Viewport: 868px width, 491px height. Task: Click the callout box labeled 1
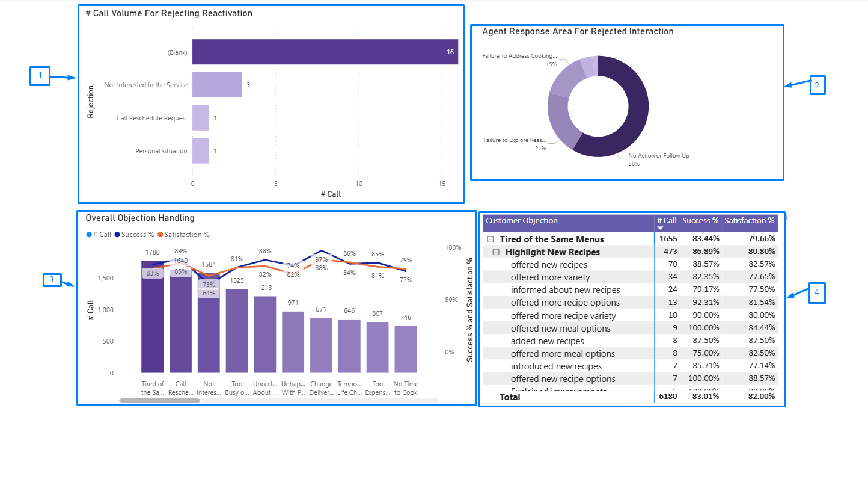click(x=40, y=76)
